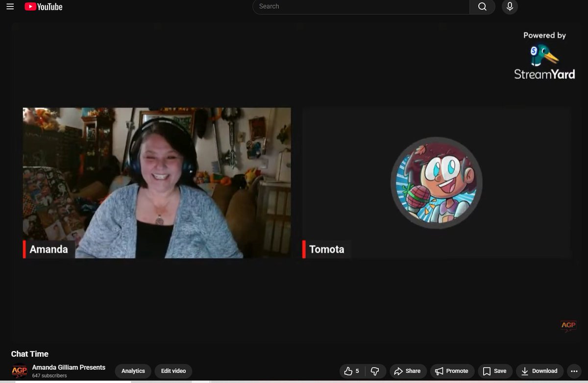
Task: Toggle saving the video to a playlist
Action: click(495, 371)
